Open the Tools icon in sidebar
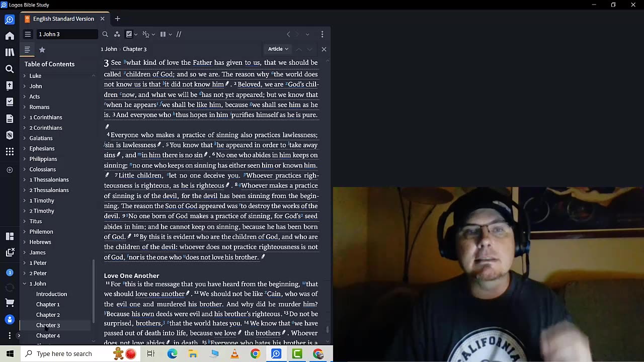The image size is (644, 362). [10, 135]
